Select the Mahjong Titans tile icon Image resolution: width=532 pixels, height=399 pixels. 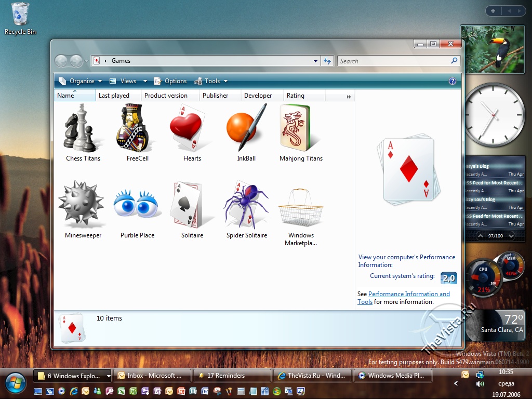tap(296, 128)
